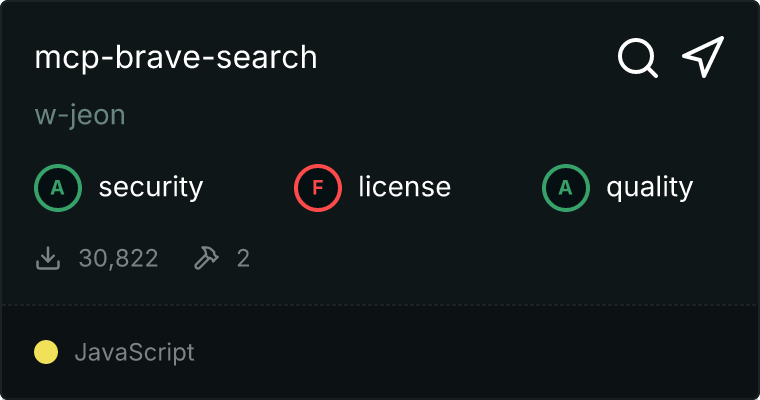This screenshot has width=760, height=400.
Task: Click the green A security grade badge
Action: [57, 187]
